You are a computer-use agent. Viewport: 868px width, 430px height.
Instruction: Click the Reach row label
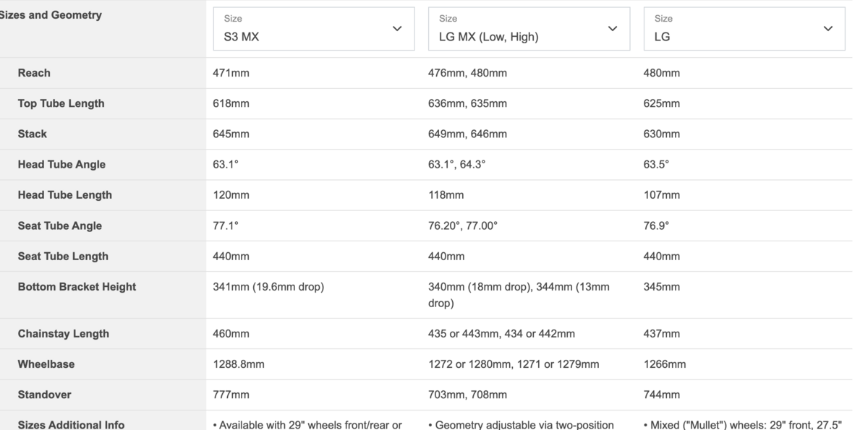coord(35,72)
